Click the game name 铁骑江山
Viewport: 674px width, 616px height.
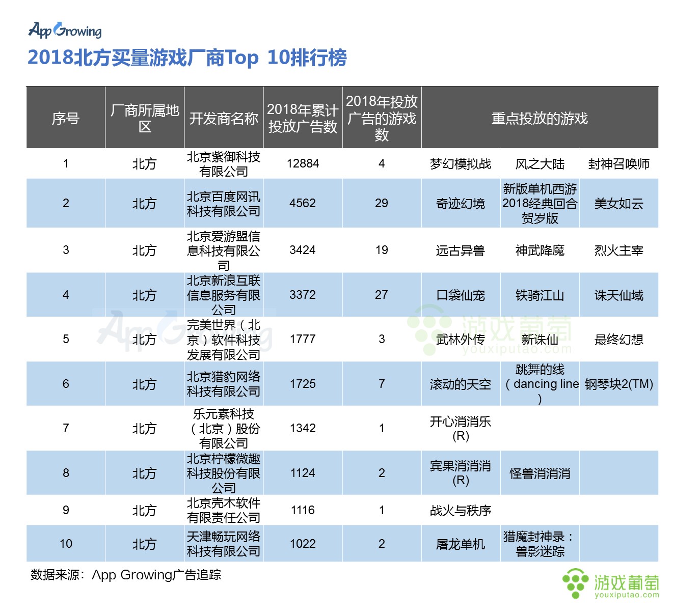point(540,295)
